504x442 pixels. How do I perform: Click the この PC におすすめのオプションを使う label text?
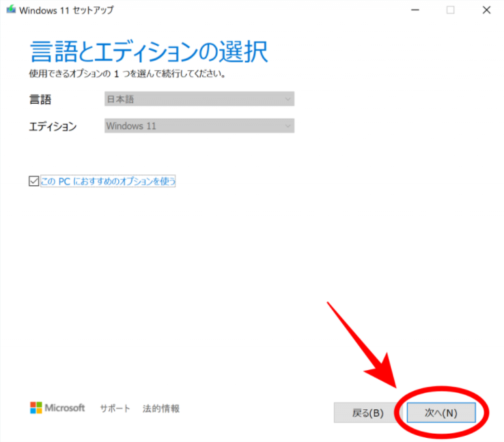[x=108, y=181]
